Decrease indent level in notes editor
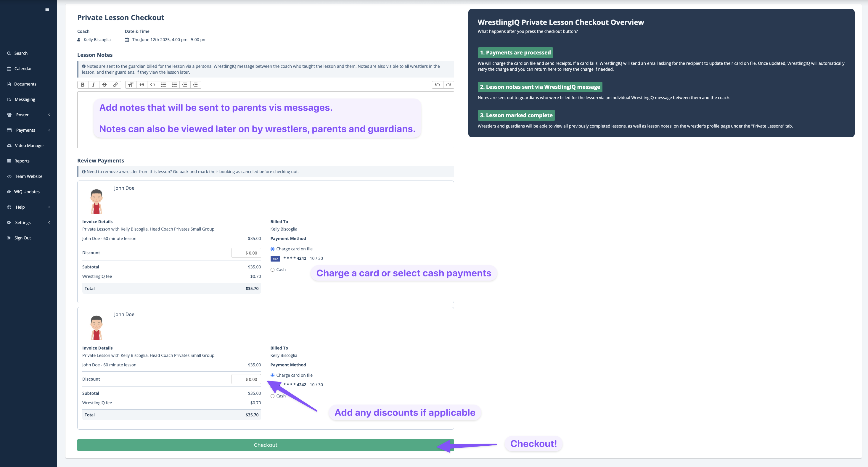 185,85
